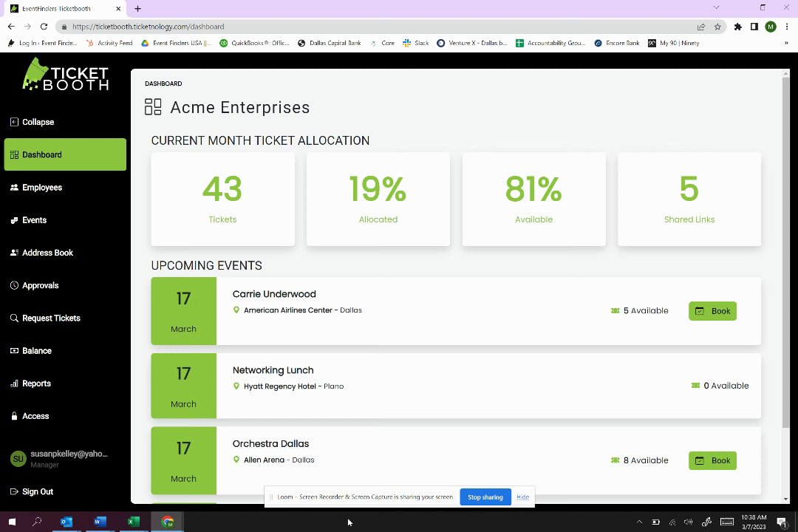
Task: Open the Address Book icon
Action: 14,253
